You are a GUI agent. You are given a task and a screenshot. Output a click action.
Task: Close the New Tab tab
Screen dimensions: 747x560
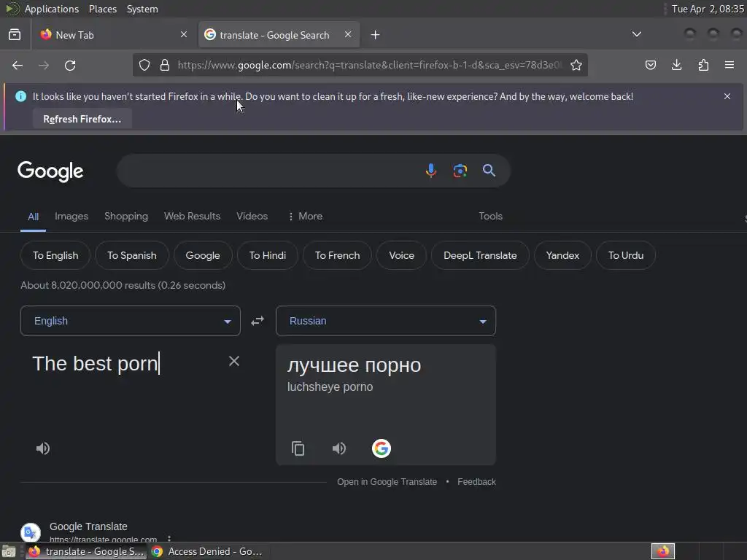(184, 34)
